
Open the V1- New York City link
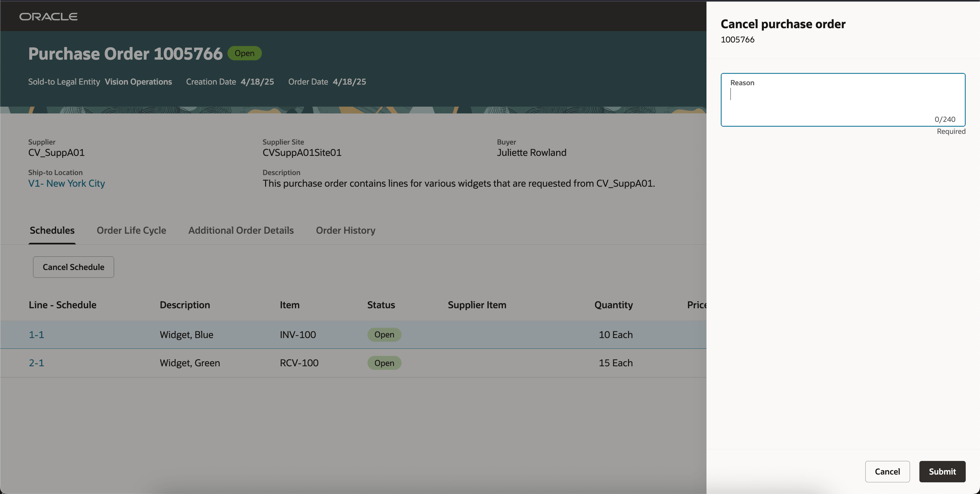(66, 183)
